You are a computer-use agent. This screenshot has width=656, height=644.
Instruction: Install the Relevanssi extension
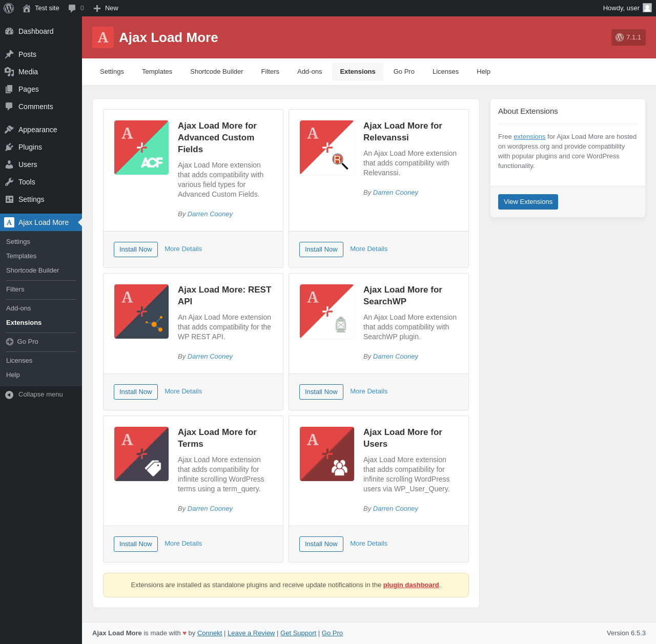(321, 250)
